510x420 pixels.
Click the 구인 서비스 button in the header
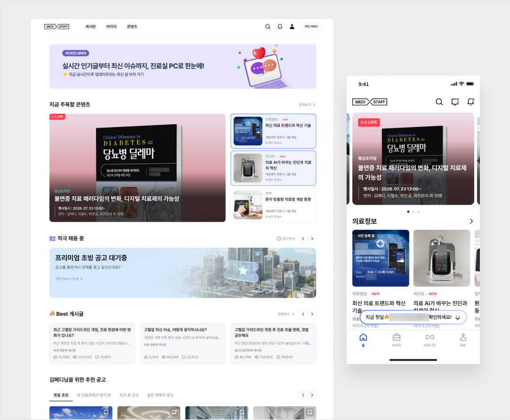pos(311,27)
